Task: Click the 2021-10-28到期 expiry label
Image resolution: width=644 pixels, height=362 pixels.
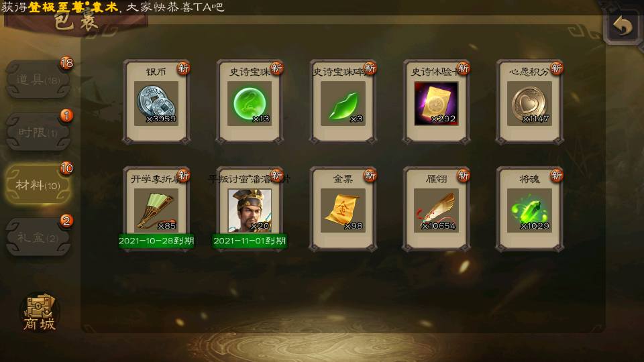Action: [x=156, y=241]
